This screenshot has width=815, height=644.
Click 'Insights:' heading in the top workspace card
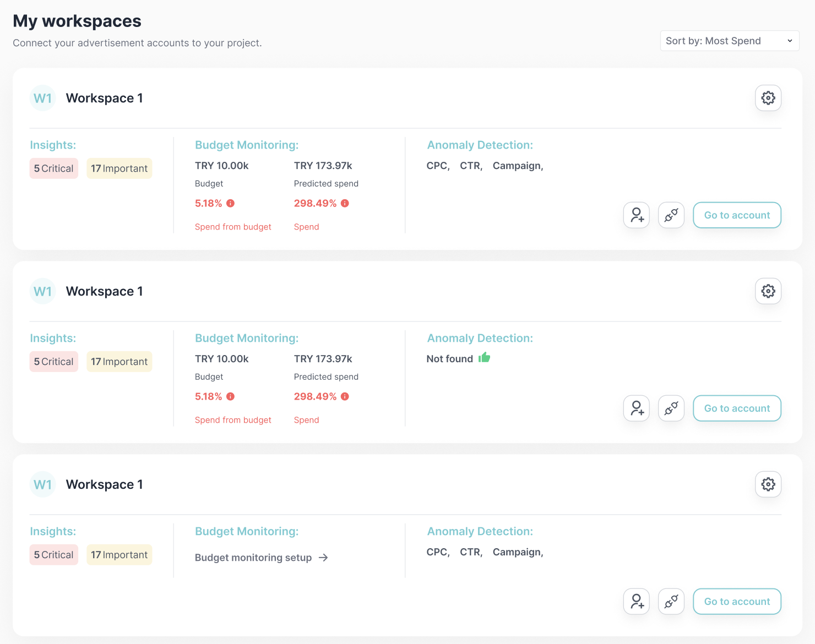click(53, 145)
